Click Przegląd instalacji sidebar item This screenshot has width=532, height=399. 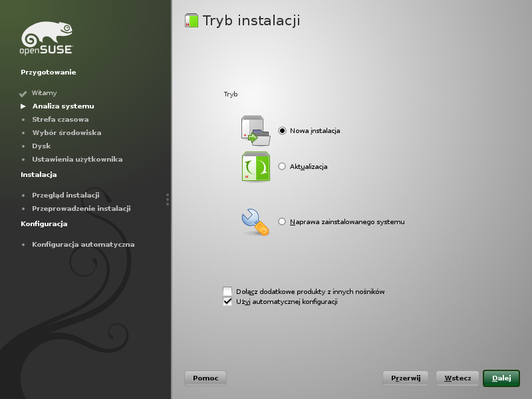tap(65, 196)
